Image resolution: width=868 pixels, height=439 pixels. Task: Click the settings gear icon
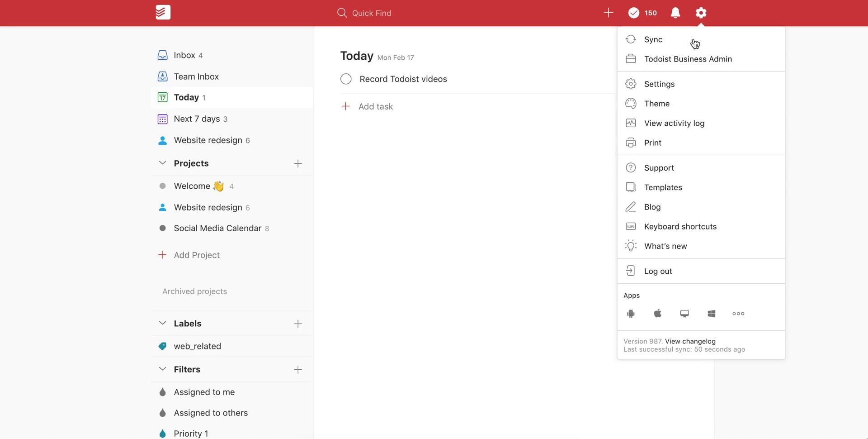click(x=700, y=13)
